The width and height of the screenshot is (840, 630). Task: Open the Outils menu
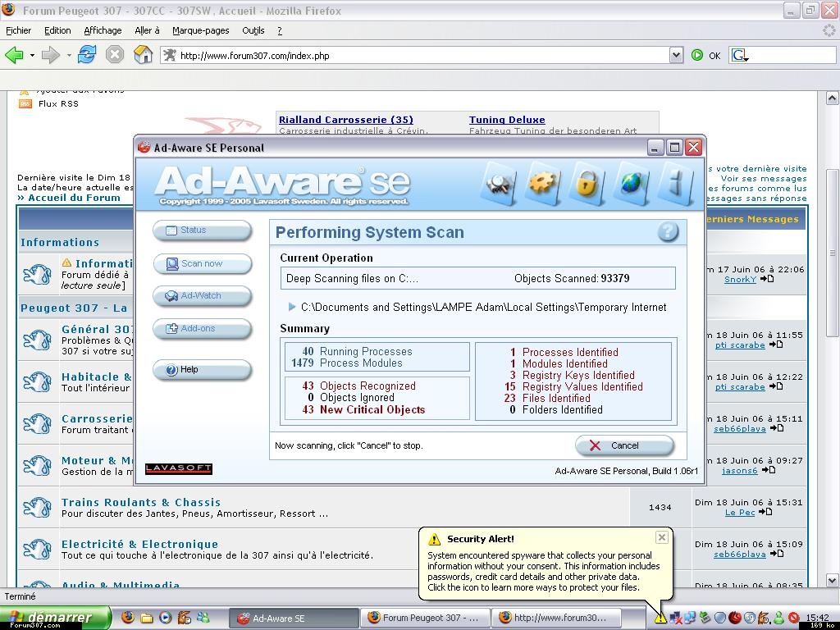tap(253, 30)
